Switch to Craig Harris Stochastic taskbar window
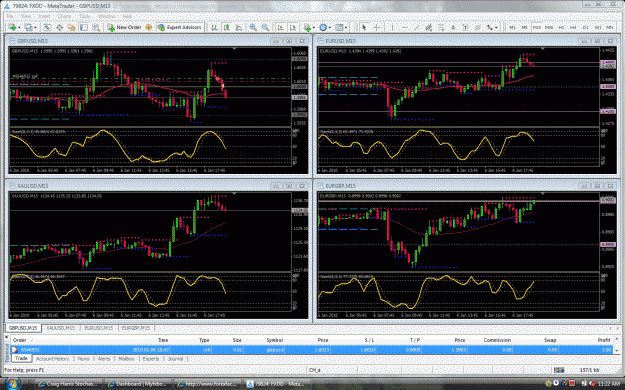Viewport: 625px width, 390px height. click(x=68, y=384)
